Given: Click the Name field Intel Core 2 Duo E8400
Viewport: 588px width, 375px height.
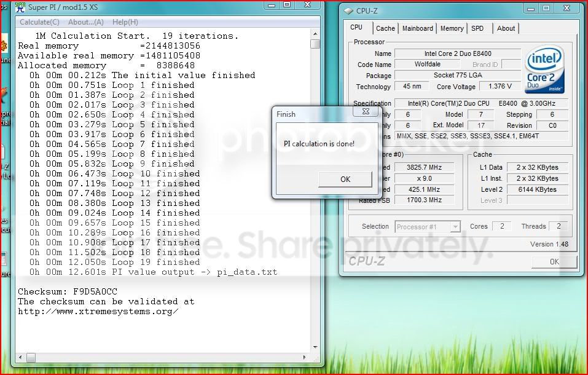Looking at the screenshot, I should tap(458, 53).
